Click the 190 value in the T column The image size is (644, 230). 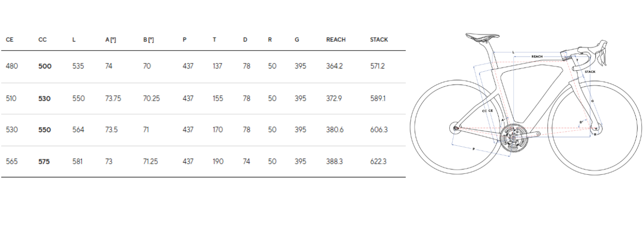coord(218,161)
